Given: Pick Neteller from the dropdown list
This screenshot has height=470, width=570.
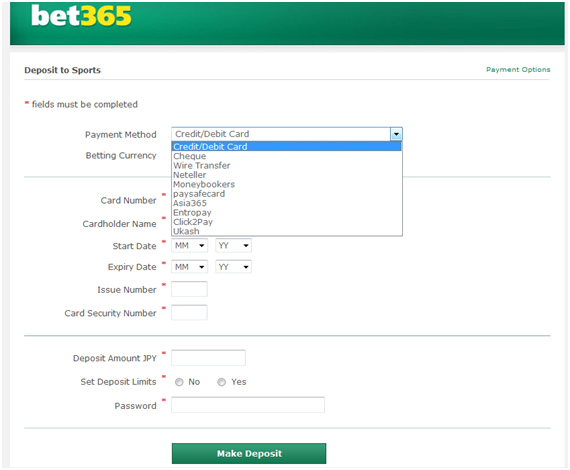Looking at the screenshot, I should tap(286, 175).
